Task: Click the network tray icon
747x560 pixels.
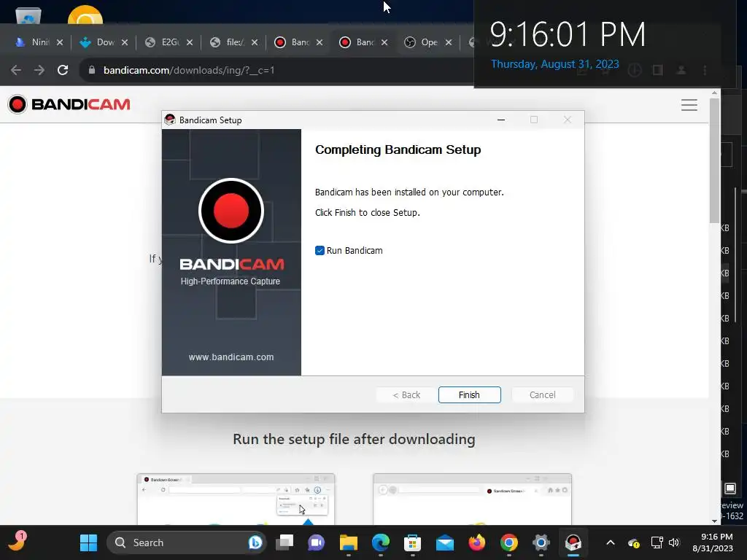Action: [x=657, y=542]
